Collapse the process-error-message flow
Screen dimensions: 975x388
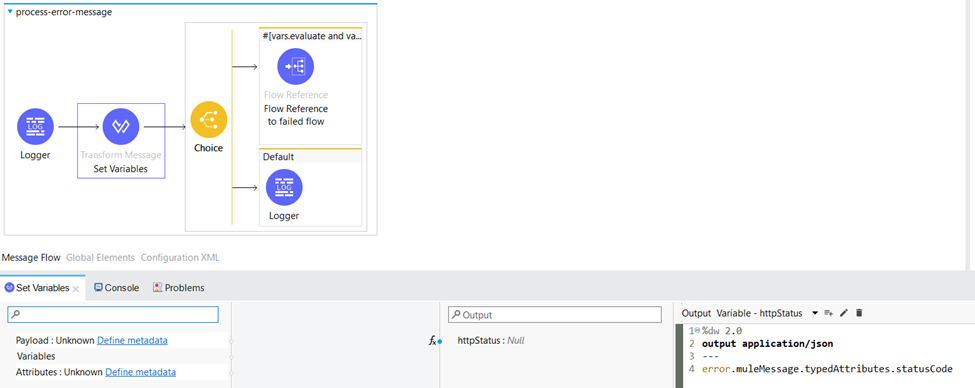pyautogui.click(x=10, y=12)
